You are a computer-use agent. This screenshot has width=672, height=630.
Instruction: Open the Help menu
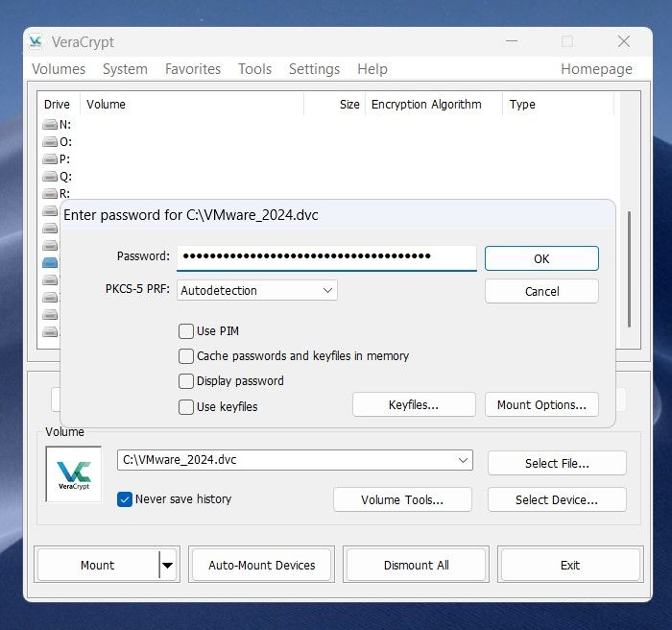coord(372,69)
